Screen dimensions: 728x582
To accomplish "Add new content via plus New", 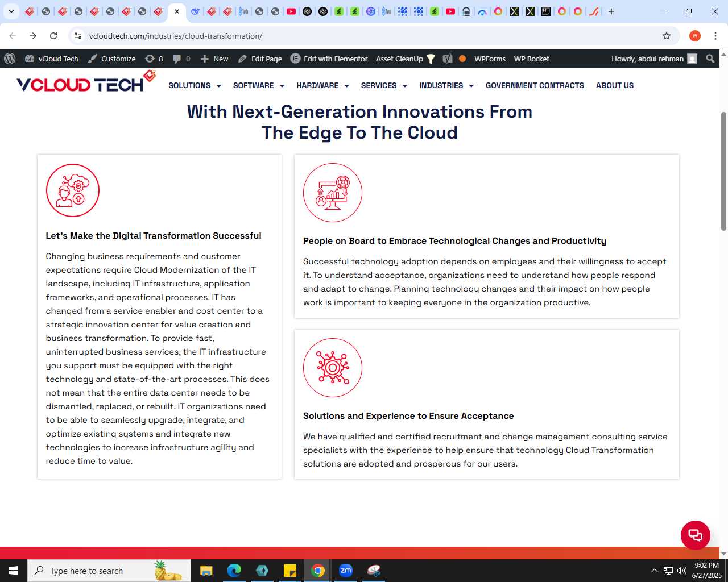I will pos(214,59).
